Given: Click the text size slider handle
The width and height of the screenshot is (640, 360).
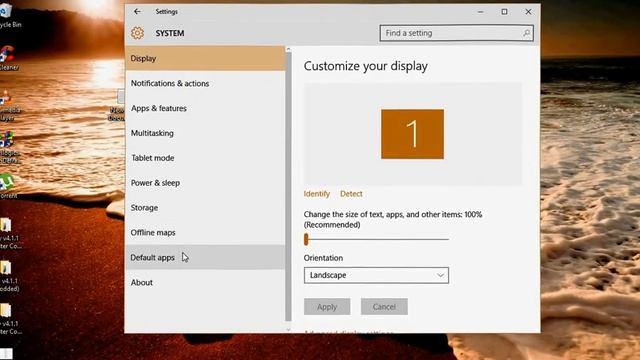Looking at the screenshot, I should [306, 239].
